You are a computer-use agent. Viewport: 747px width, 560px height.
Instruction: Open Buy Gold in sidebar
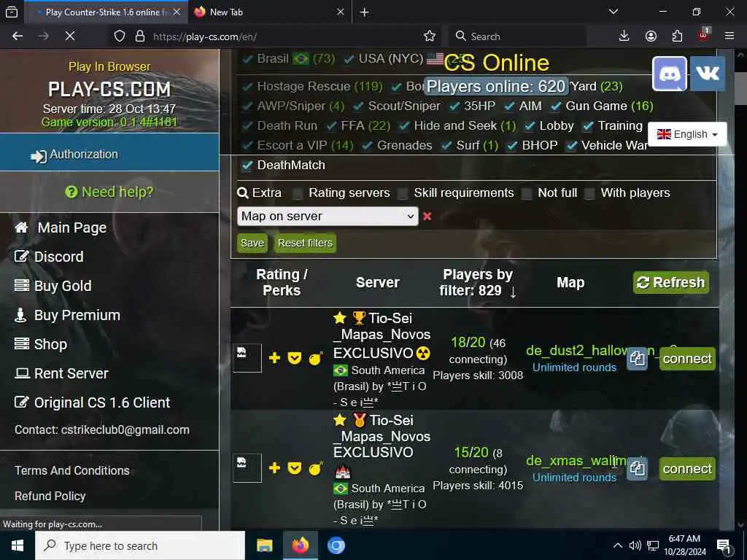pyautogui.click(x=63, y=286)
